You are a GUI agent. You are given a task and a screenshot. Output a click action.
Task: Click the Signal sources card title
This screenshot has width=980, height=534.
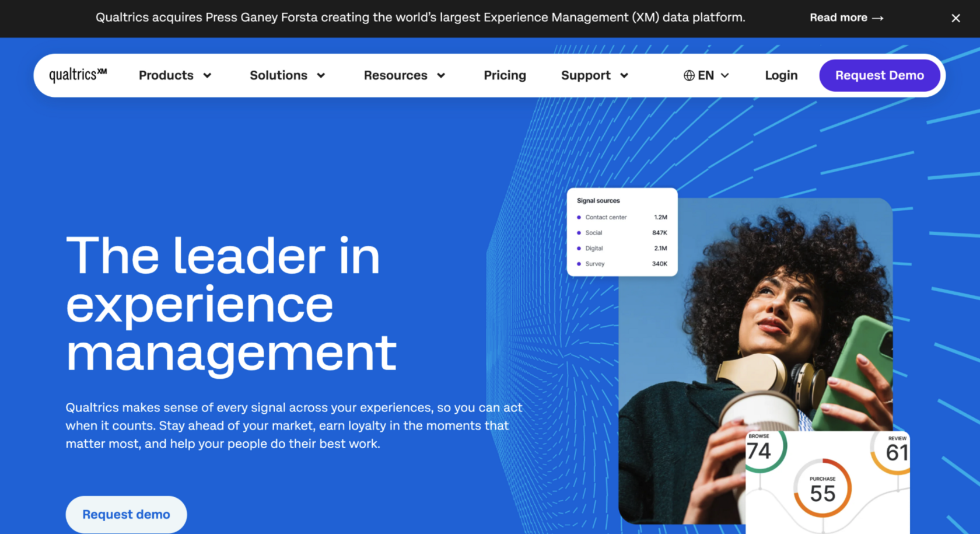click(598, 201)
